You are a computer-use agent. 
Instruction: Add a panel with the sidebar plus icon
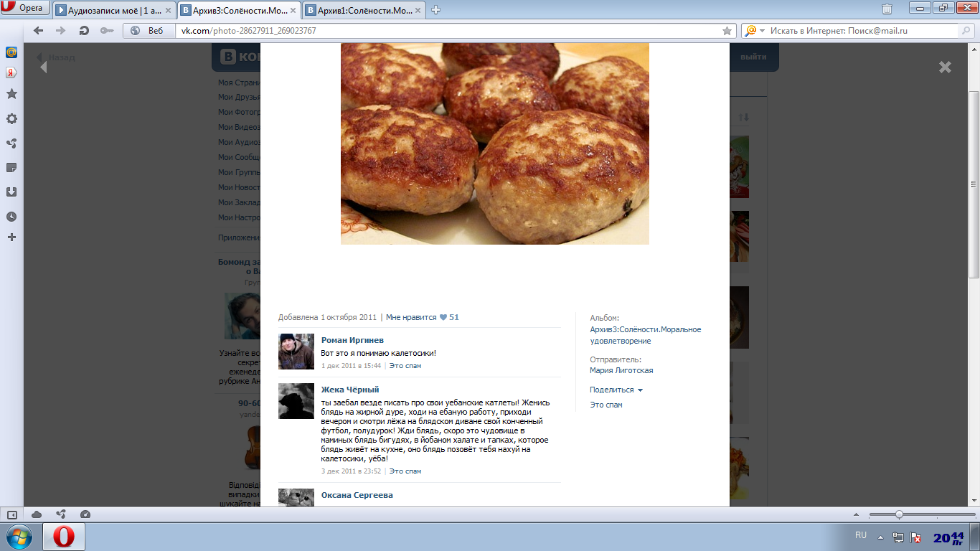[x=11, y=237]
